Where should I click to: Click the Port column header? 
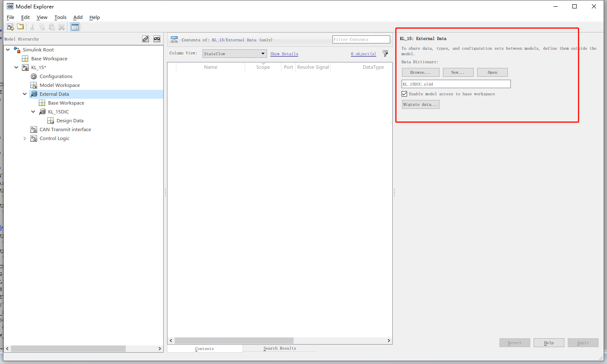click(289, 67)
